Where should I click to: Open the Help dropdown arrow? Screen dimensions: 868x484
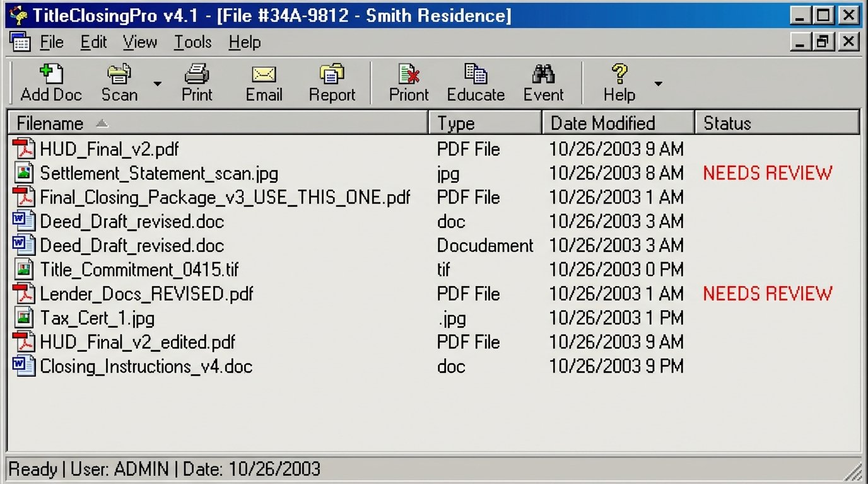pos(659,83)
